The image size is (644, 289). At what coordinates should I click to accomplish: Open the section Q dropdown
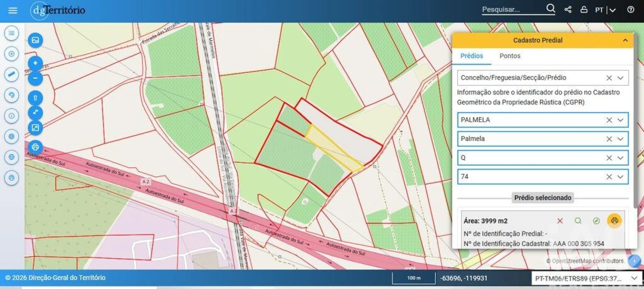620,158
